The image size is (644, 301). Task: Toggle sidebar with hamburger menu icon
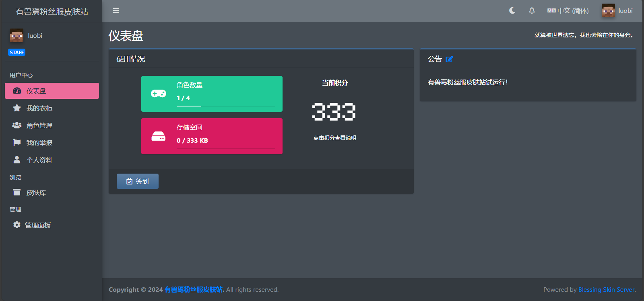click(x=116, y=10)
